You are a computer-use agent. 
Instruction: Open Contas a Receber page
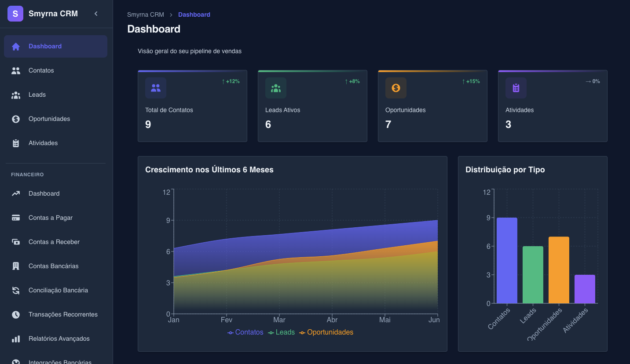click(x=54, y=242)
